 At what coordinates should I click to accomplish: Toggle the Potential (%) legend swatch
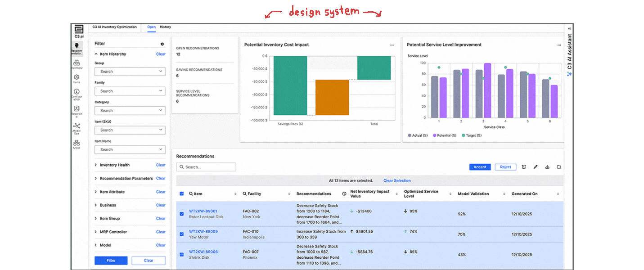(435, 135)
